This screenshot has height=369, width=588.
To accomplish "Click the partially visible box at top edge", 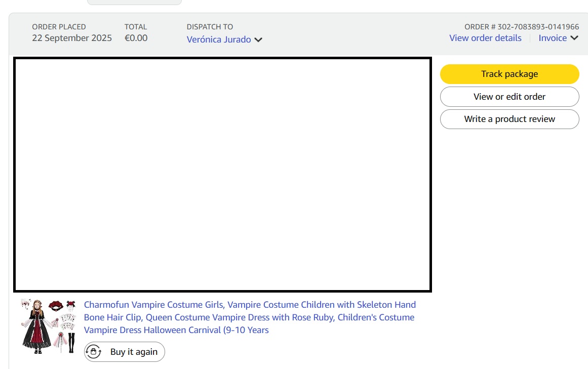I will (x=134, y=2).
